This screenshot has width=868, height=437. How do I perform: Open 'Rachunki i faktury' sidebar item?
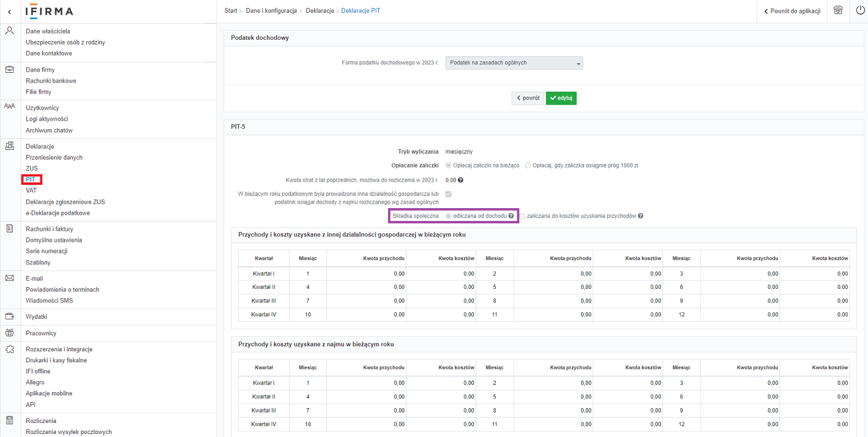pyautogui.click(x=50, y=230)
